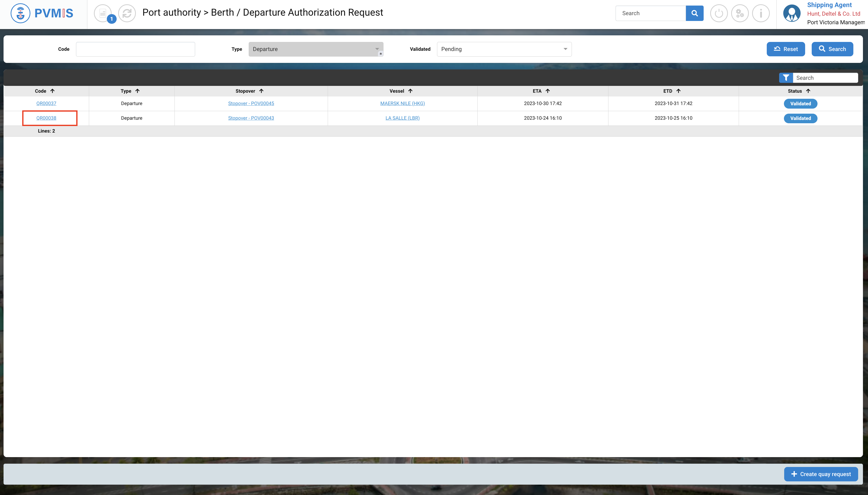Open request QR00038 link
Viewport: 868px width, 495px height.
coord(46,118)
